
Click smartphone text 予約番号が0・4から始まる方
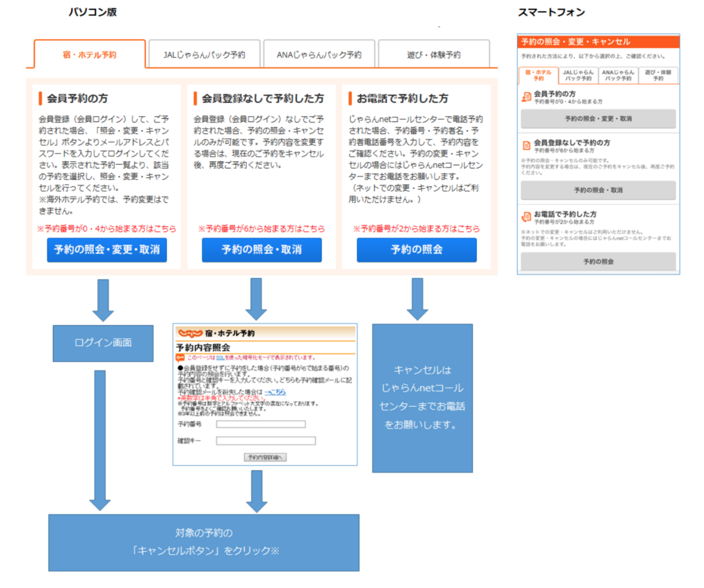[569, 102]
